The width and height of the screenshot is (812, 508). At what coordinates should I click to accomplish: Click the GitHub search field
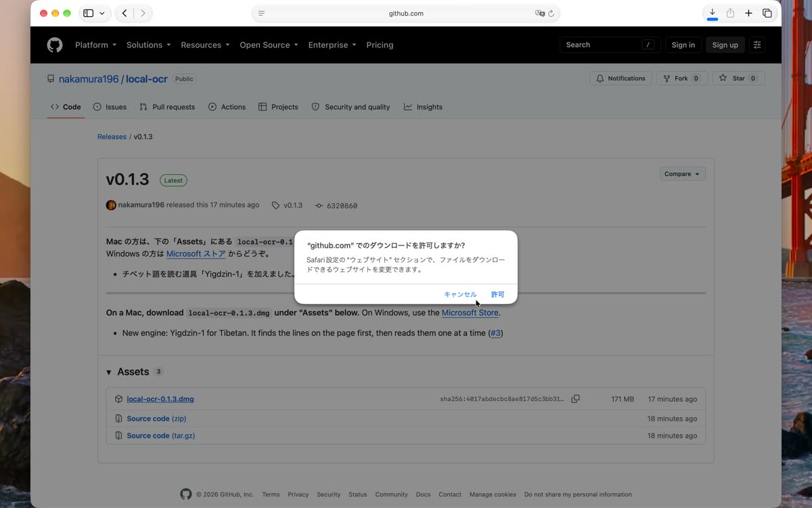click(610, 45)
